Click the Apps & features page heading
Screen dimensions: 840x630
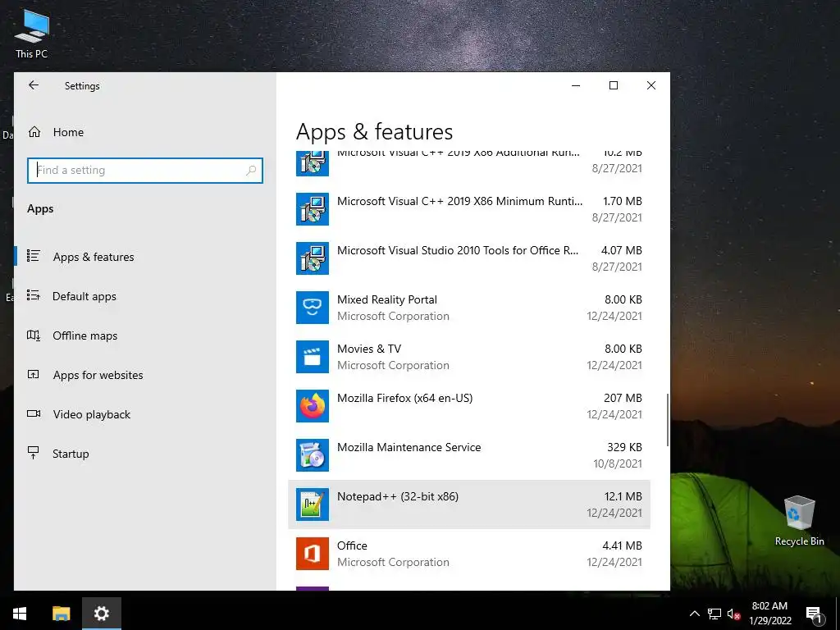374,132
